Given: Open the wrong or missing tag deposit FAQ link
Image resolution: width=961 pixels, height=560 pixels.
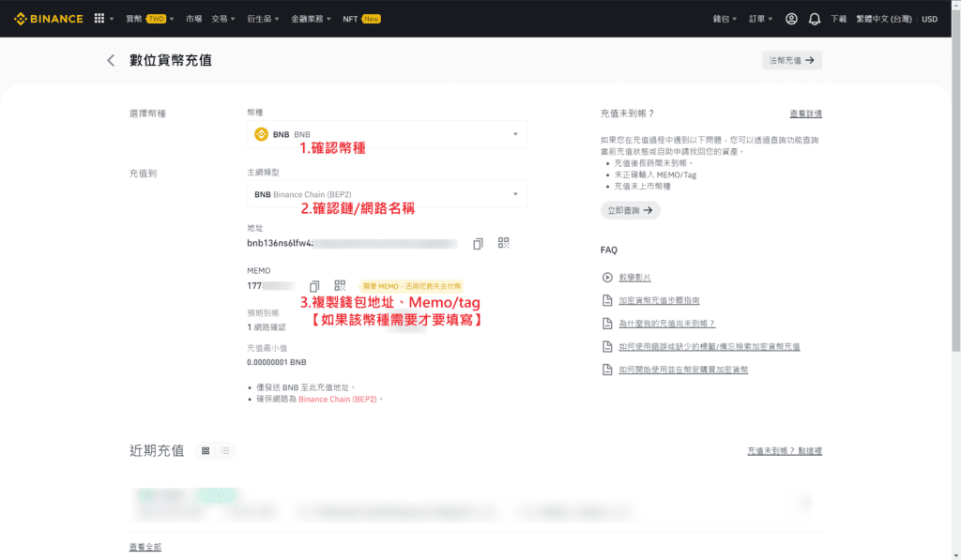Looking at the screenshot, I should [x=709, y=347].
